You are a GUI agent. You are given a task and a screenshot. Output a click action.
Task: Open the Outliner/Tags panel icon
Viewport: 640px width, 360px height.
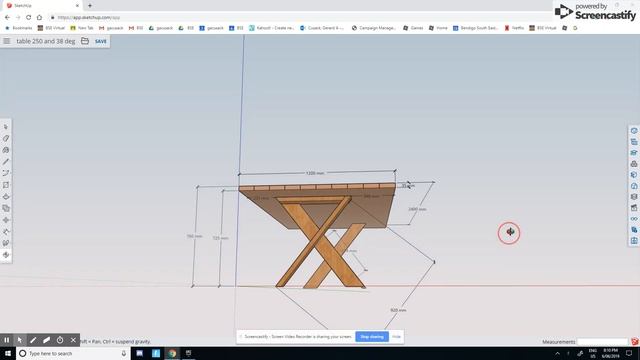(634, 142)
